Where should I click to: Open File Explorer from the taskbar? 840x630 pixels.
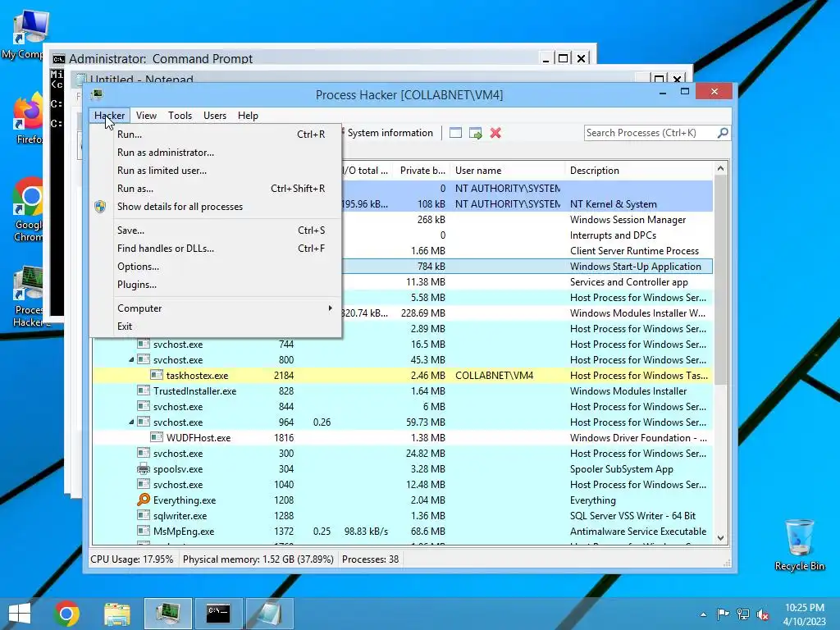(x=116, y=614)
